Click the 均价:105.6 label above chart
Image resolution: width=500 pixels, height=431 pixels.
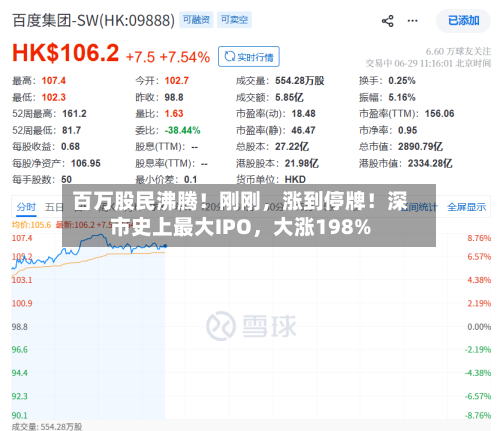pos(31,225)
